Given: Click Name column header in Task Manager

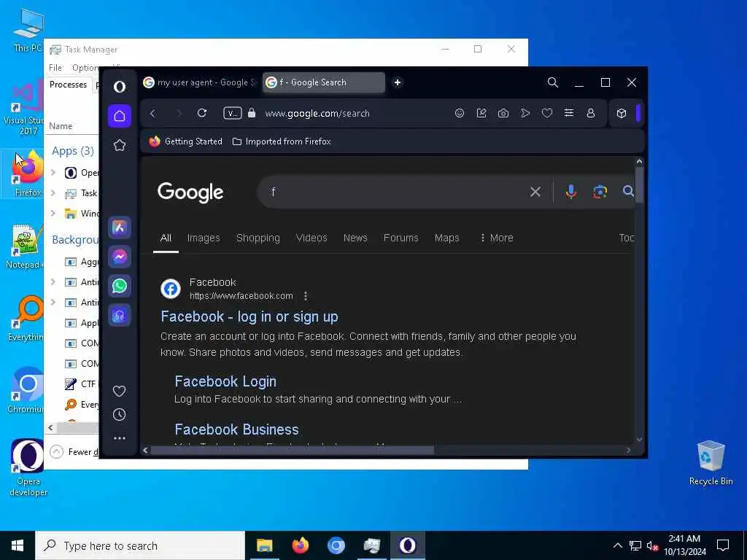Looking at the screenshot, I should tap(61, 125).
